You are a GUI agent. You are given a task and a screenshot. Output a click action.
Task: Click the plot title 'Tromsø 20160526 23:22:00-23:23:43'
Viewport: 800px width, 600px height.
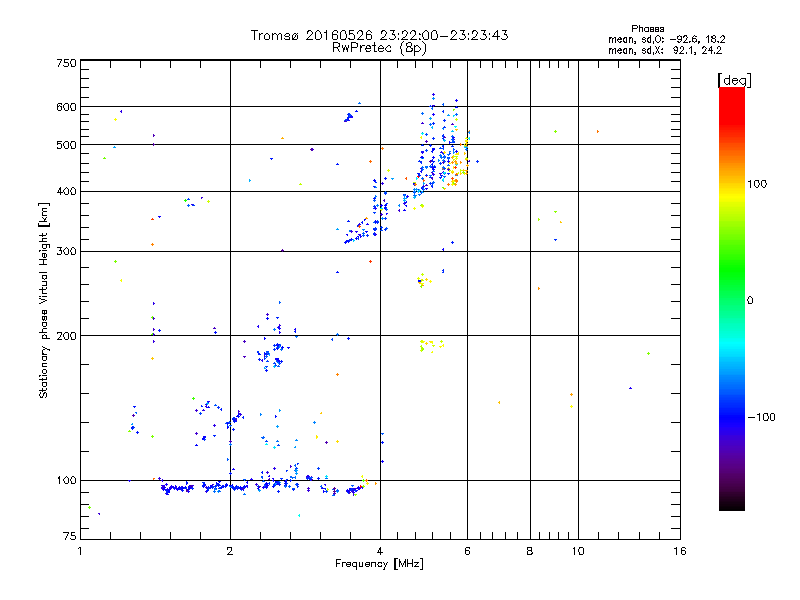tap(379, 35)
